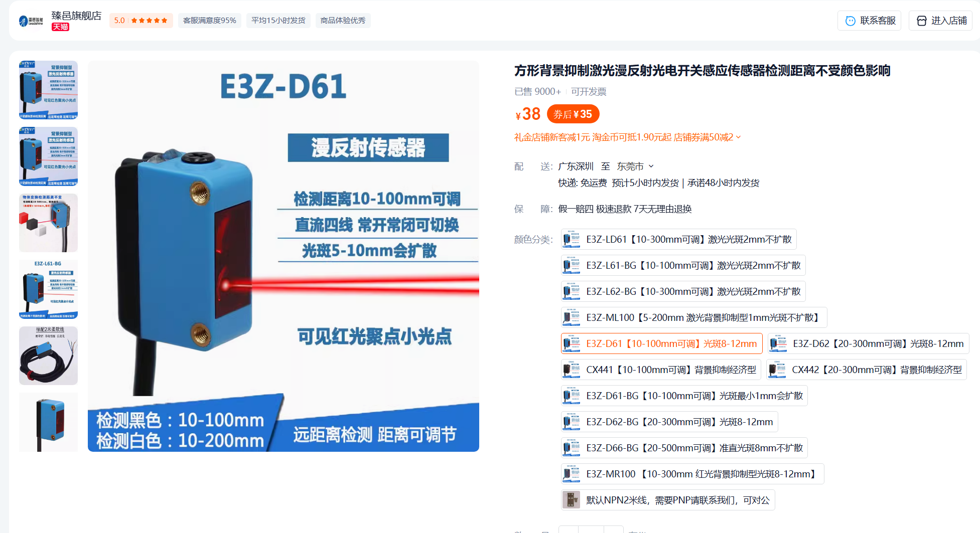Select the CX441 10-100mm variant
This screenshot has height=533, width=980.
point(661,370)
